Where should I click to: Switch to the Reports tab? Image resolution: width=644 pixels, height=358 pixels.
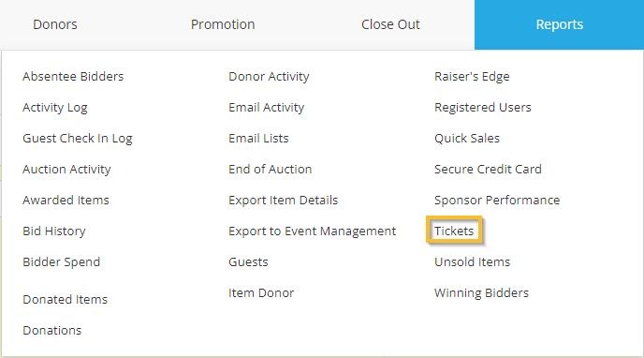click(x=560, y=24)
